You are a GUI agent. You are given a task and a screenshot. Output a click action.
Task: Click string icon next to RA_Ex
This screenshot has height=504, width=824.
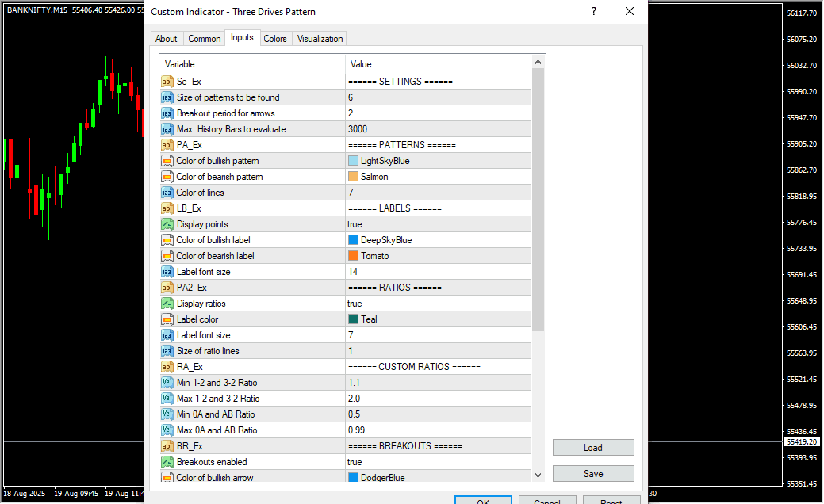pyautogui.click(x=167, y=367)
